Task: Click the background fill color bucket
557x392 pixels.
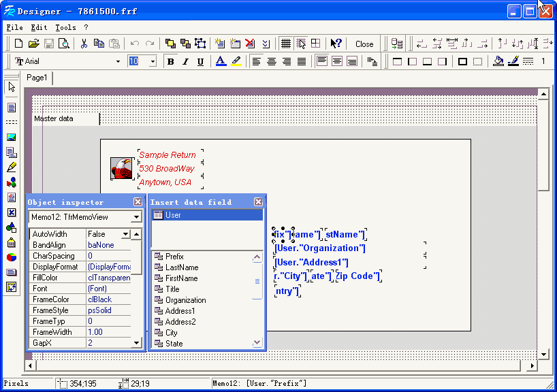Action: (x=498, y=61)
